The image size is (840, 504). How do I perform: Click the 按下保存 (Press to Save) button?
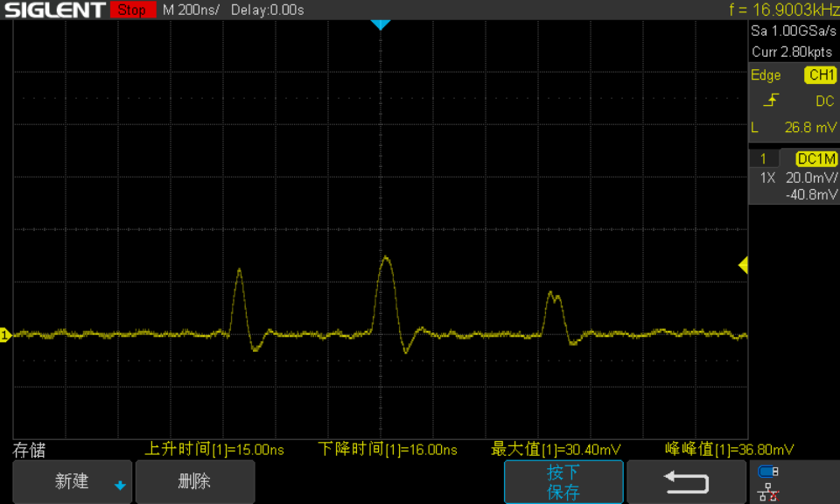point(563,481)
